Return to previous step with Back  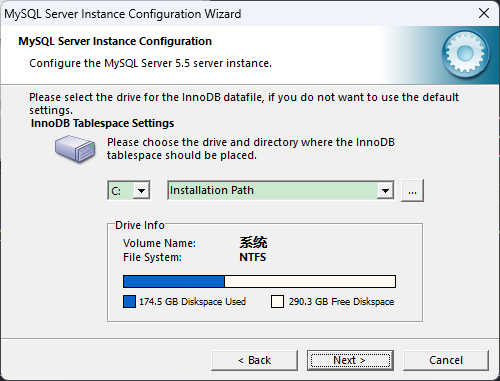tap(254, 360)
